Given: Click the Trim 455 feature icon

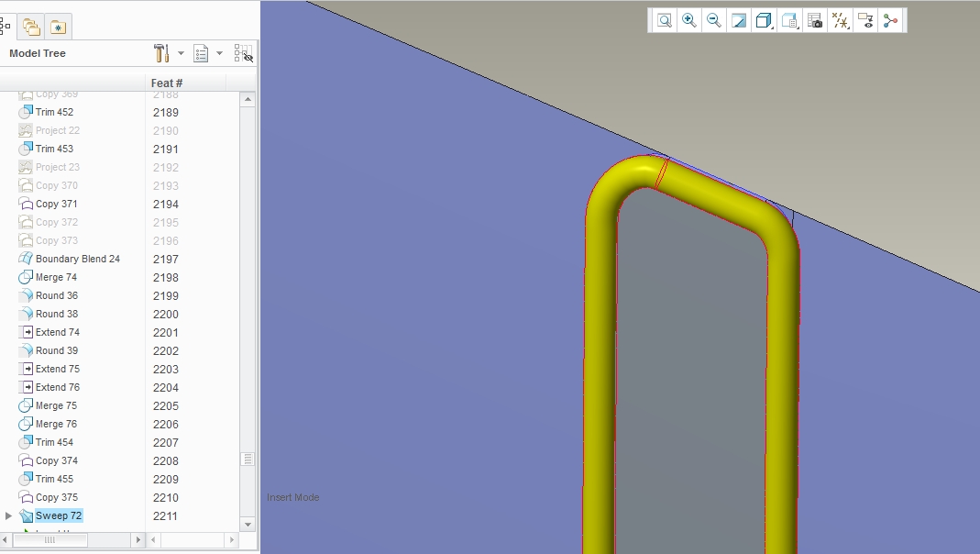Looking at the screenshot, I should [x=26, y=479].
